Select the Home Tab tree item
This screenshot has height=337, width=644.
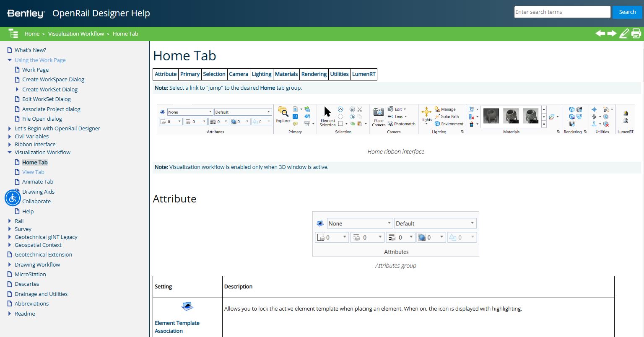point(35,162)
